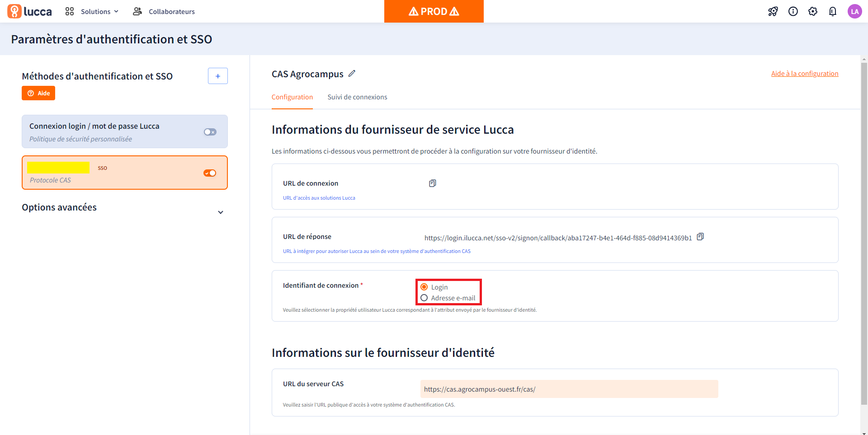Click the Lucca logo

pos(29,11)
